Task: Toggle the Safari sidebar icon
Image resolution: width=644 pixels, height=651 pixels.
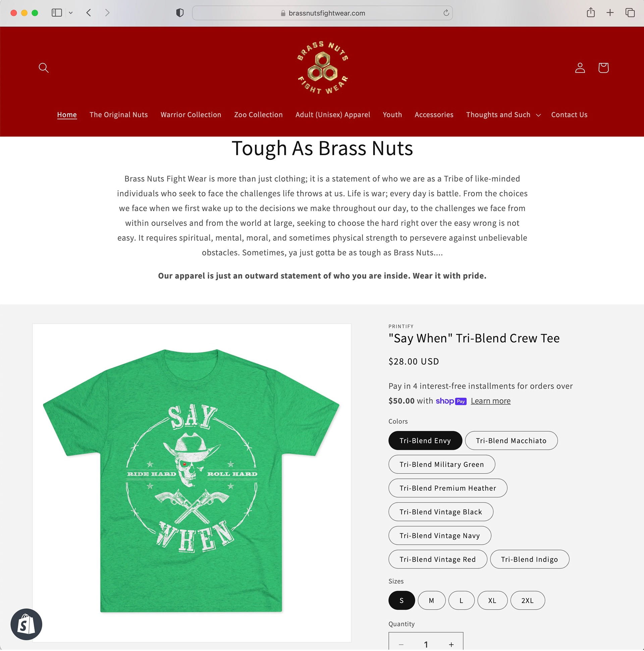Action: 57,13
